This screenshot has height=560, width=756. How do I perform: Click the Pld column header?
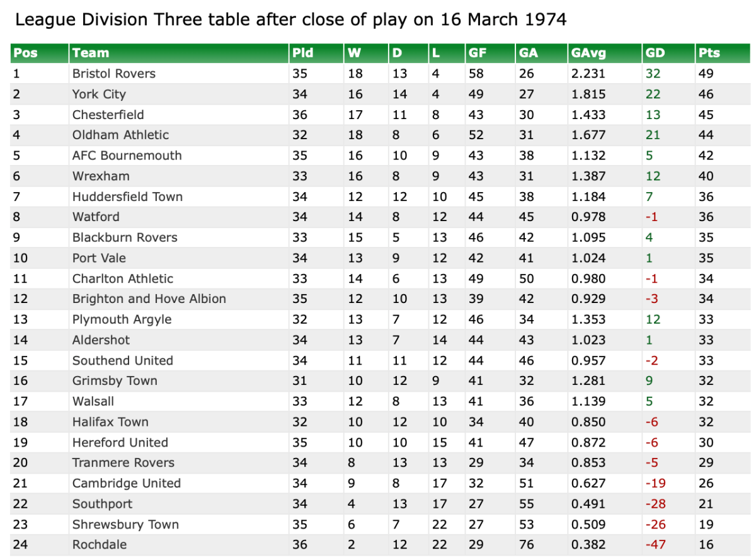click(303, 53)
